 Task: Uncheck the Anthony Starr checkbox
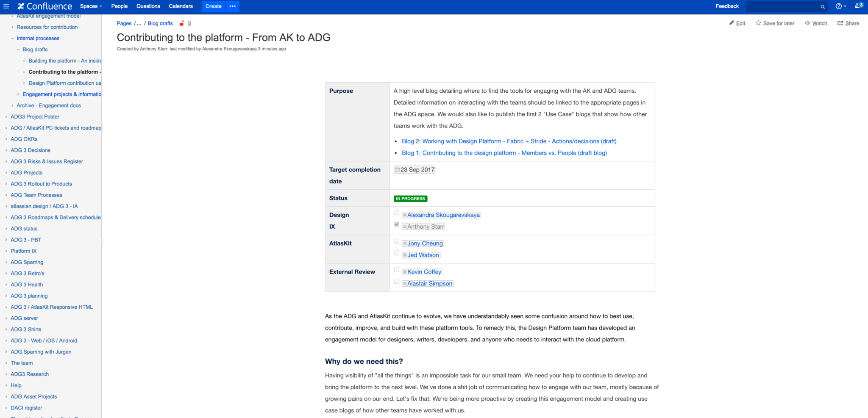pos(397,224)
